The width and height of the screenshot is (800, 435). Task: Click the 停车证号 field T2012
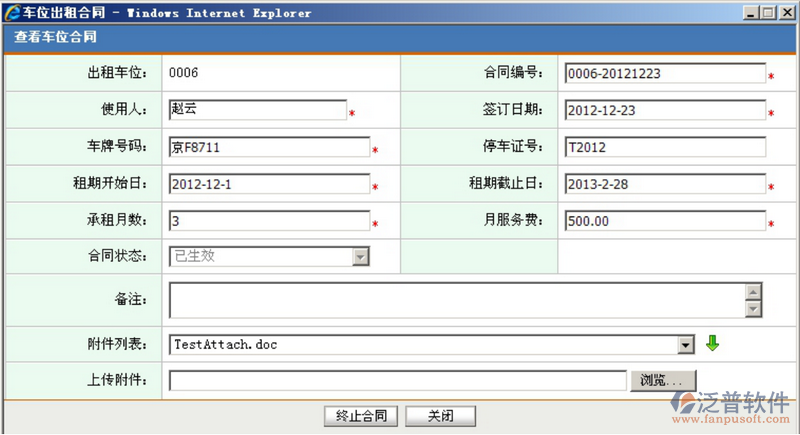(x=665, y=147)
